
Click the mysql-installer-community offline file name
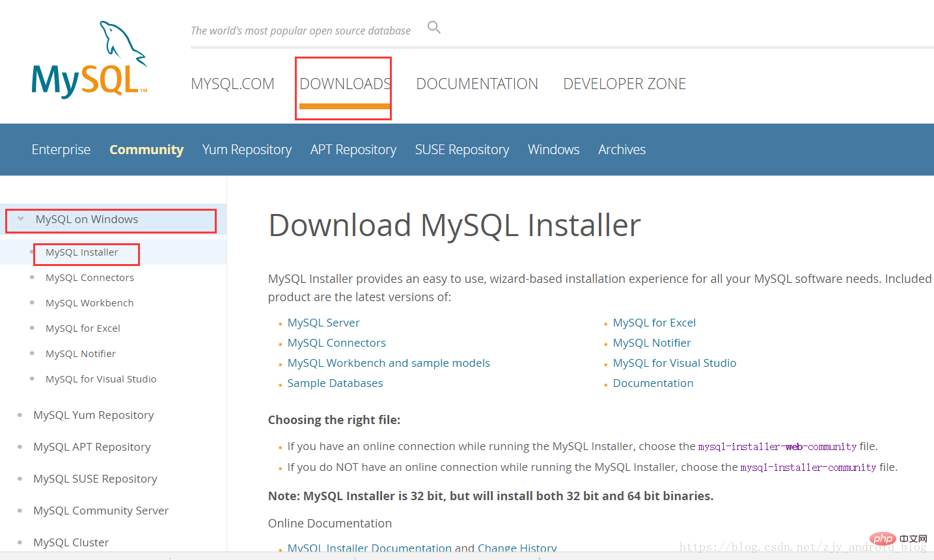808,468
